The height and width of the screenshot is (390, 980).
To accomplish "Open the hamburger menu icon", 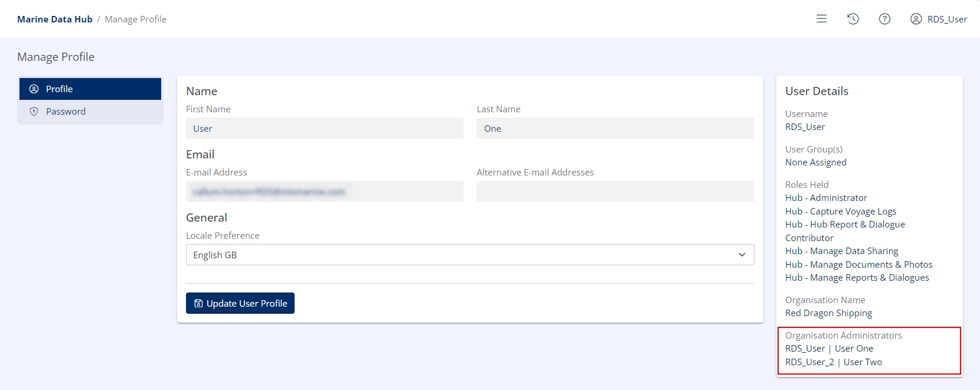I will click(x=821, y=19).
